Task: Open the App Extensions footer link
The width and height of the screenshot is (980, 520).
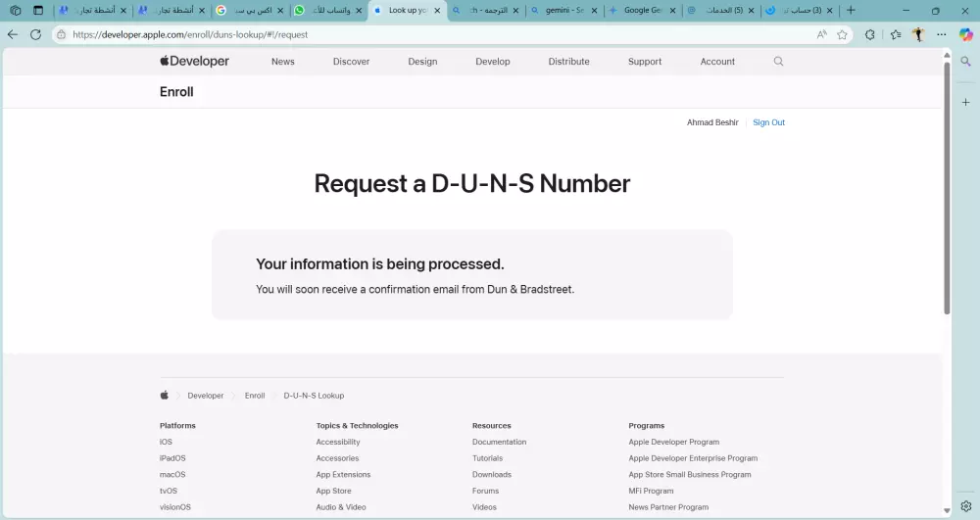Action: pyautogui.click(x=343, y=474)
